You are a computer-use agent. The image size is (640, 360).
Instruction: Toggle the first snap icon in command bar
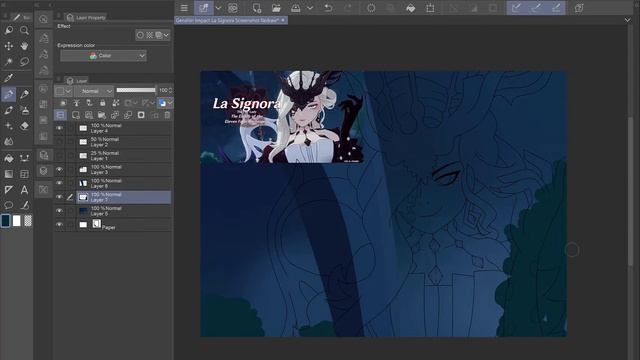(x=516, y=8)
